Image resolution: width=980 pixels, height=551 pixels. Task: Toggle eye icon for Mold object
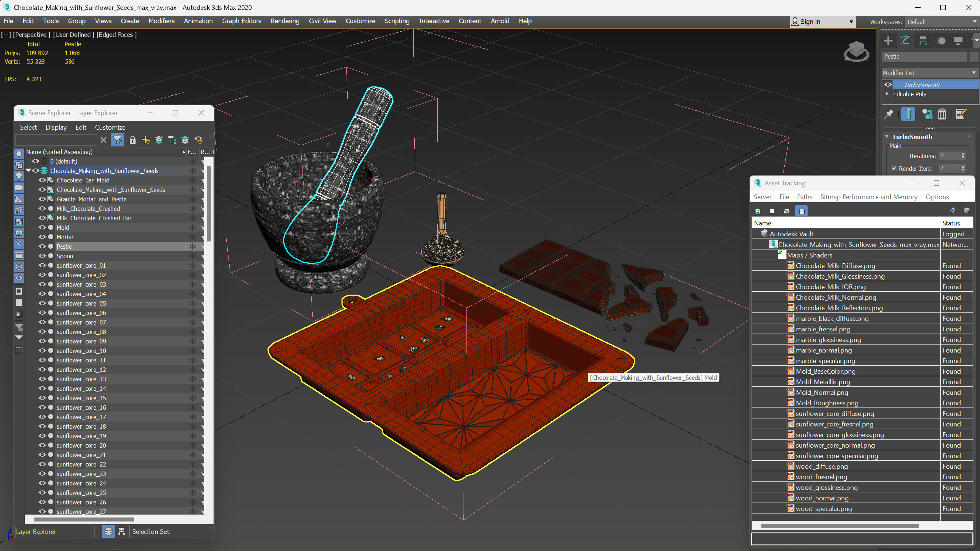(42, 227)
